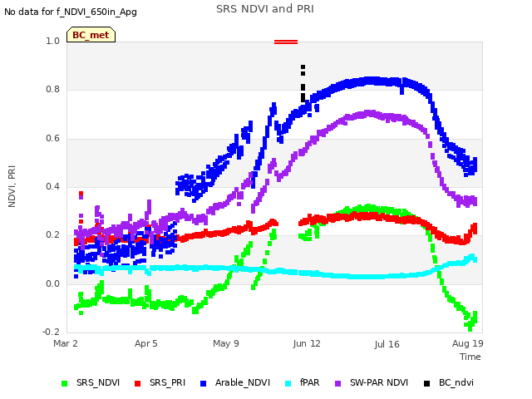
Task: Select the fPAR legend label
Action: [310, 382]
